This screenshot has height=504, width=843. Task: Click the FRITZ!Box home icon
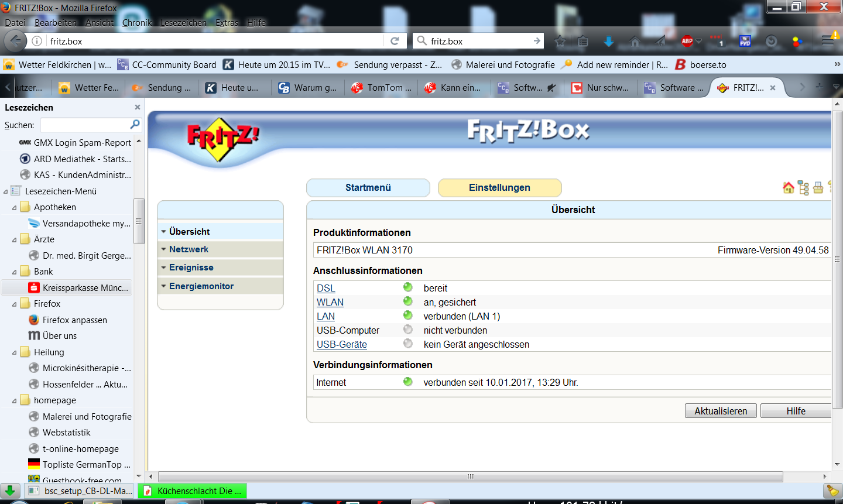tap(789, 188)
